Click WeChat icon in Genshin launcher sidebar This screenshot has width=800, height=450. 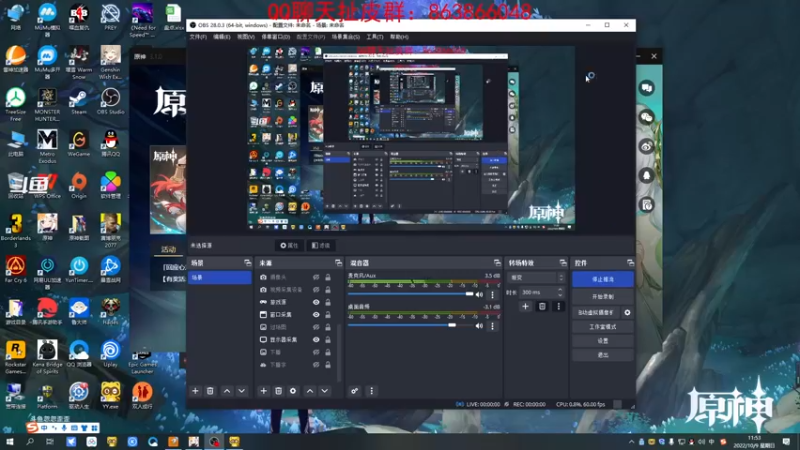(x=646, y=117)
